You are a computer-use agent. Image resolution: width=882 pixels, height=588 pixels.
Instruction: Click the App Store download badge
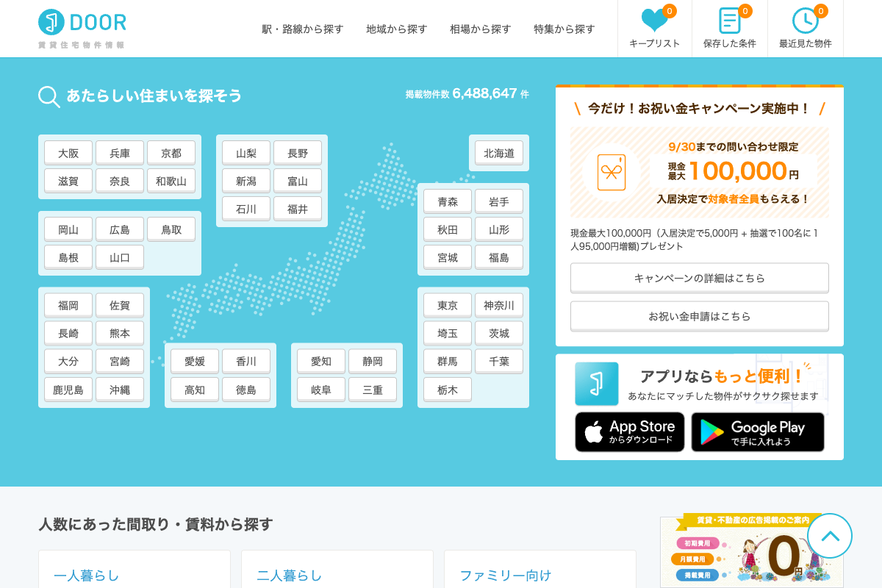630,432
